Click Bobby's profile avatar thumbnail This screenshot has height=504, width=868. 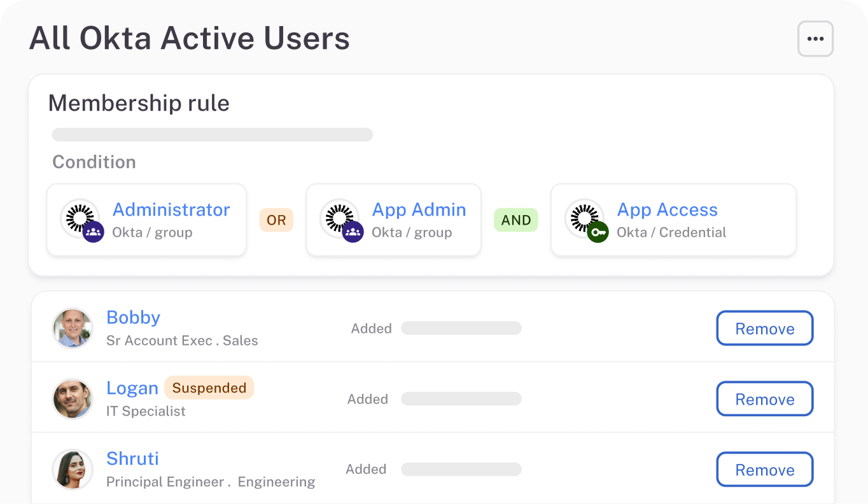(x=72, y=328)
